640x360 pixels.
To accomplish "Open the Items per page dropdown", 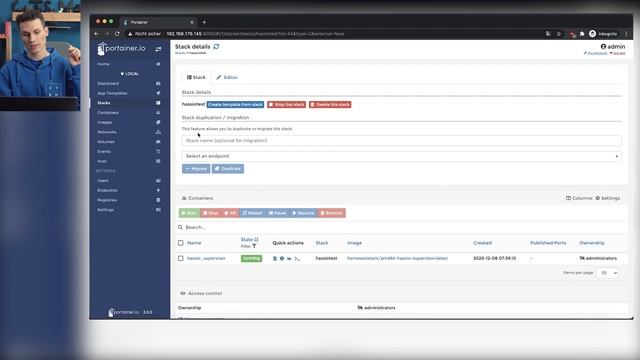I will (607, 273).
